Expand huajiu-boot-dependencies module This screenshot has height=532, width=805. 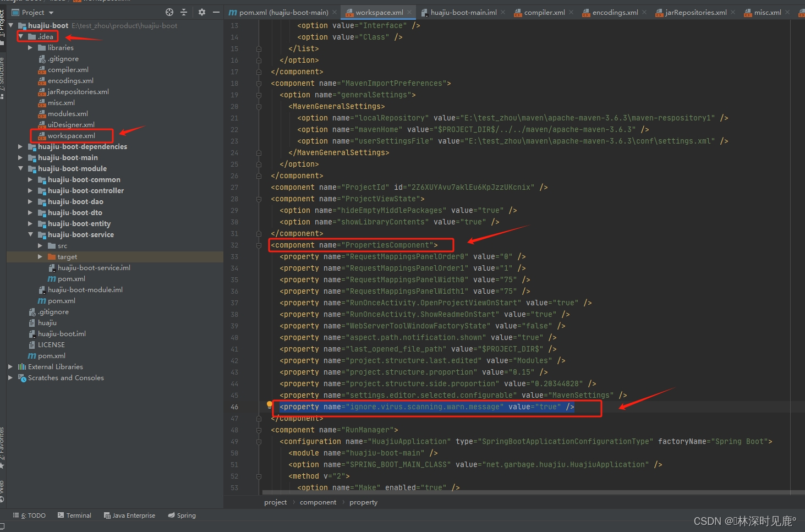[x=20, y=147]
